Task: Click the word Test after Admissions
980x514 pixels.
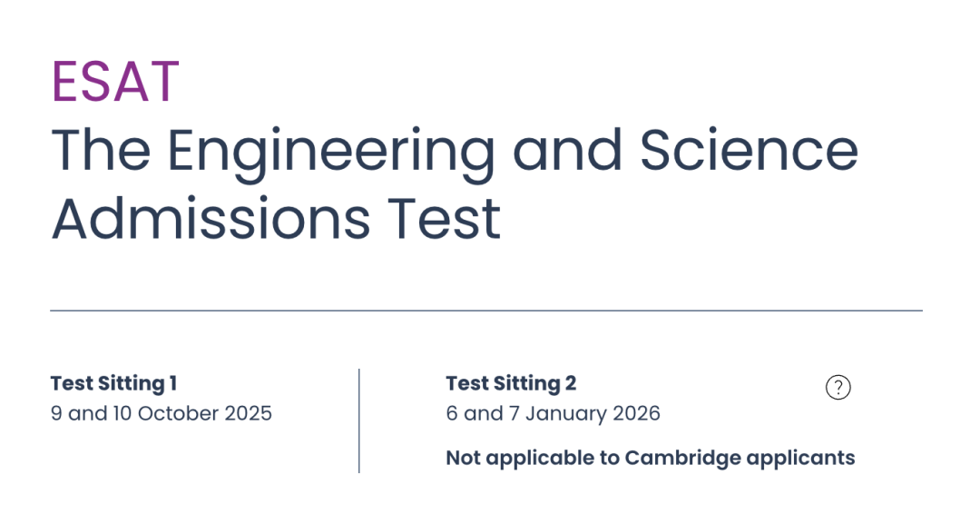Action: tap(444, 218)
